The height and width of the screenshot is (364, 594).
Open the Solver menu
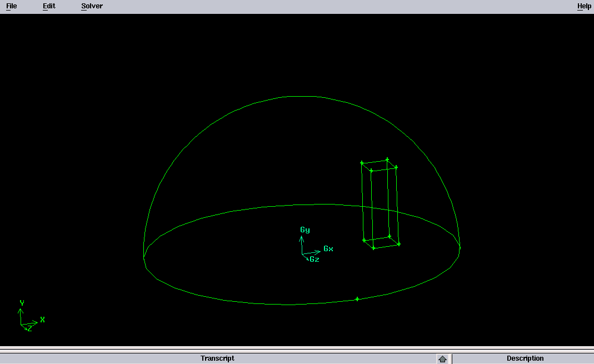(x=92, y=6)
